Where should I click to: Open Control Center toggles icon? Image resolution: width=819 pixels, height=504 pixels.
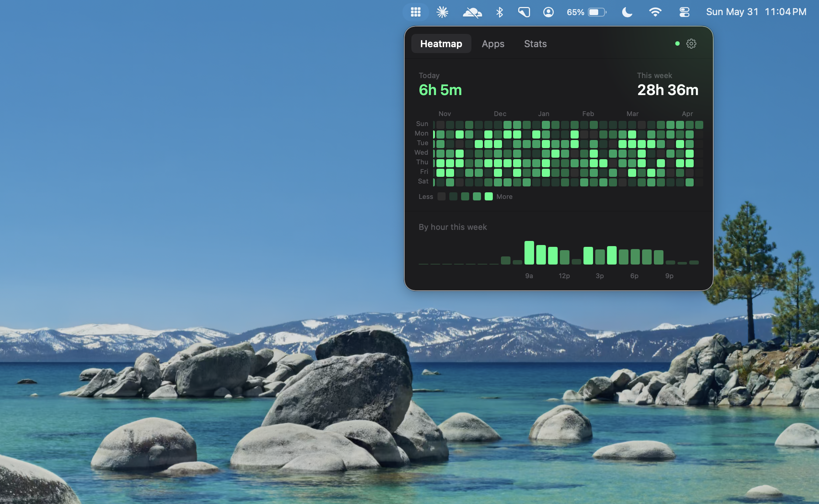point(684,12)
